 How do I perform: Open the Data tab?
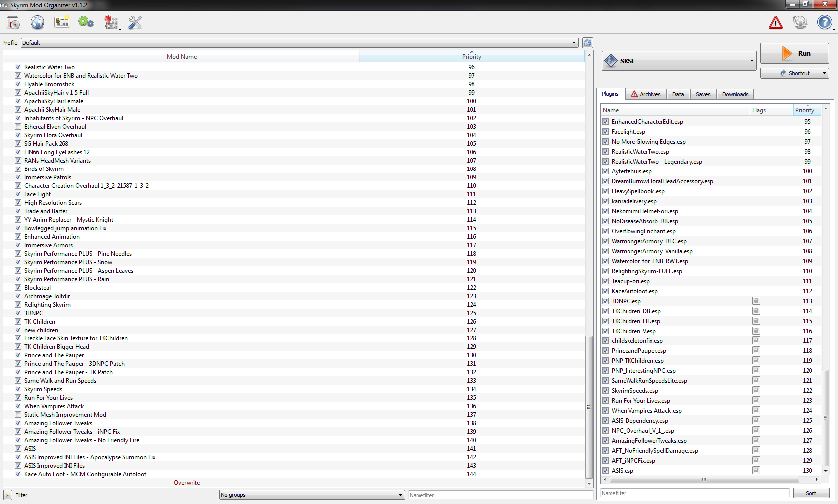tap(678, 94)
